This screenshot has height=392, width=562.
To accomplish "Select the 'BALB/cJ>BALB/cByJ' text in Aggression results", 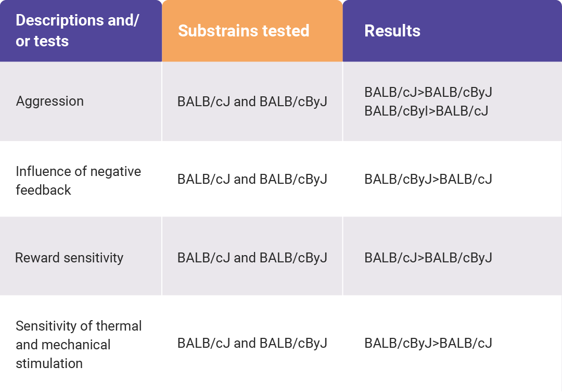I will coord(428,92).
